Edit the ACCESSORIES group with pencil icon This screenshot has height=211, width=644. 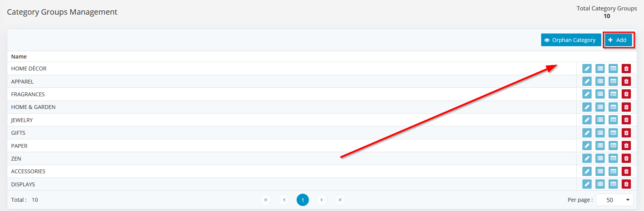point(587,171)
